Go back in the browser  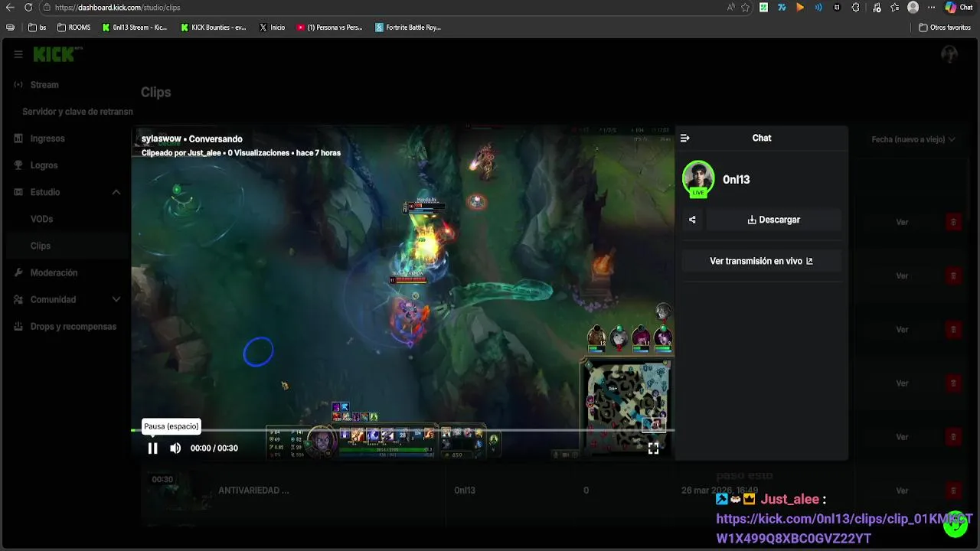[x=10, y=8]
